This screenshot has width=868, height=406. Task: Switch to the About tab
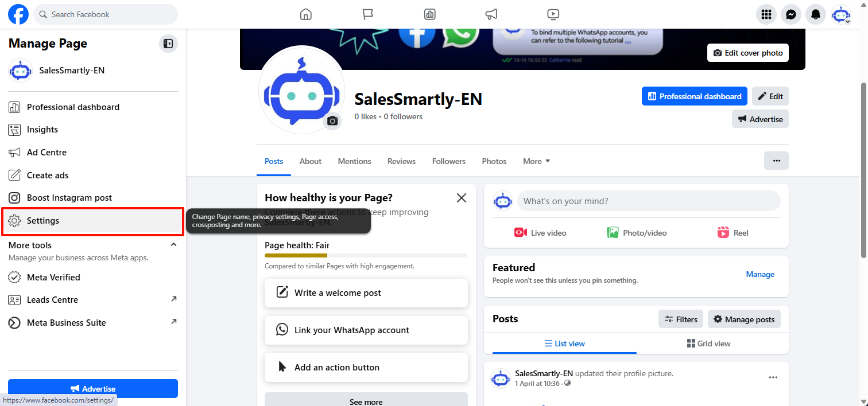click(310, 161)
